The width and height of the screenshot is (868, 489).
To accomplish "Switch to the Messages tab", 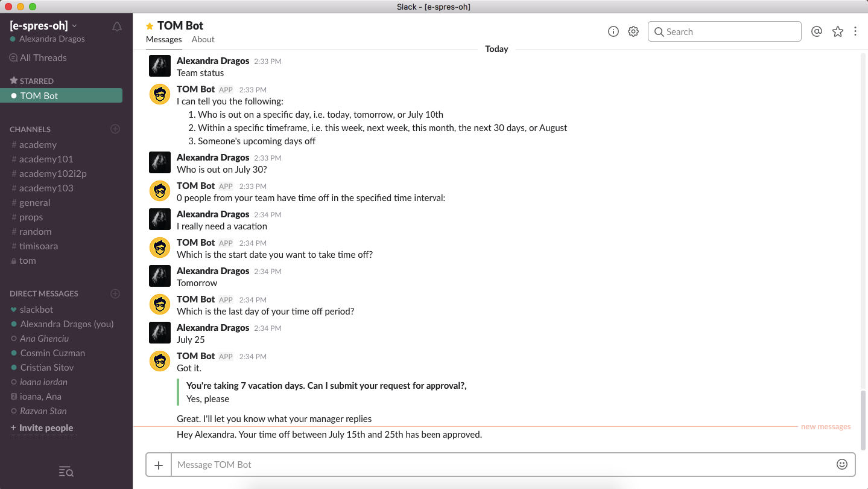I will coord(163,40).
